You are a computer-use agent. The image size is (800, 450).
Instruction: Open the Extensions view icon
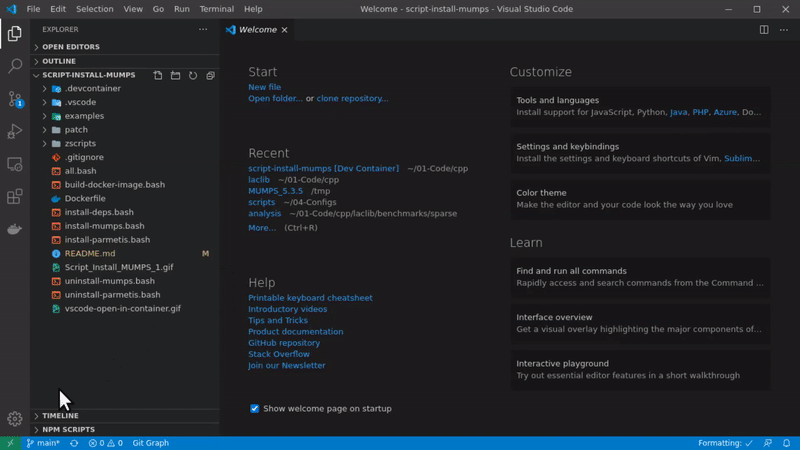click(14, 196)
